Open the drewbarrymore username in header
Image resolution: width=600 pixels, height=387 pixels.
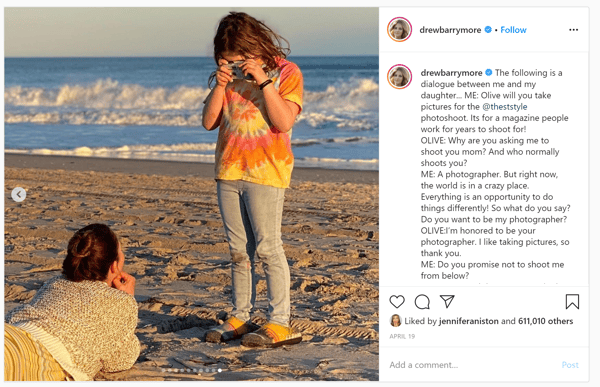(x=450, y=30)
